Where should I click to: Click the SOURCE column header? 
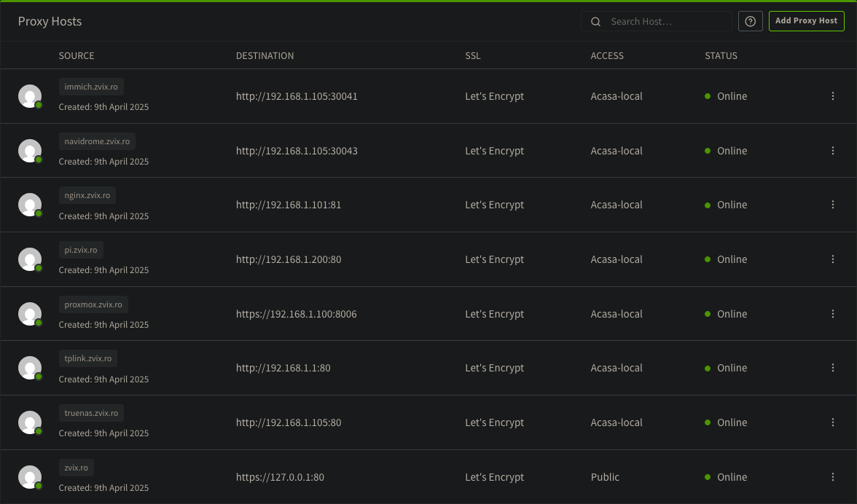coord(77,55)
